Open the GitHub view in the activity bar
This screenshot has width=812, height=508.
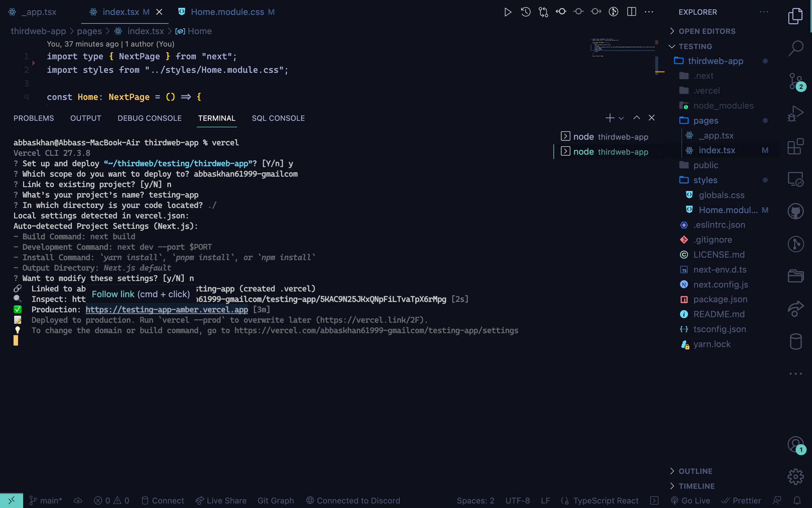pyautogui.click(x=796, y=211)
